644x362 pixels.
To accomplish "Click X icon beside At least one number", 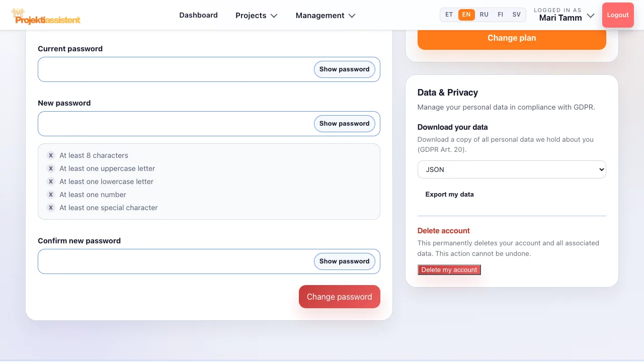I will pos(50,195).
